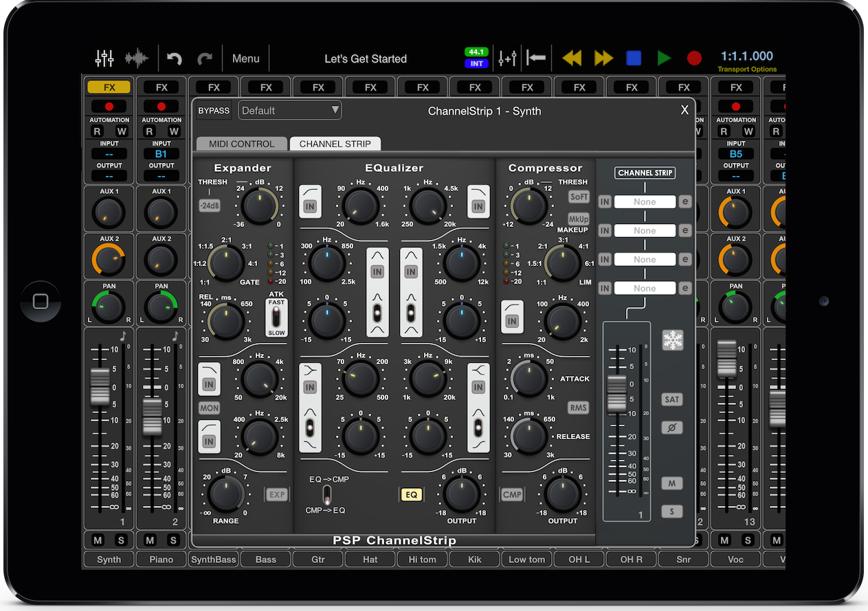Enable the EXP expander section button
The width and height of the screenshot is (868, 611).
point(277,494)
